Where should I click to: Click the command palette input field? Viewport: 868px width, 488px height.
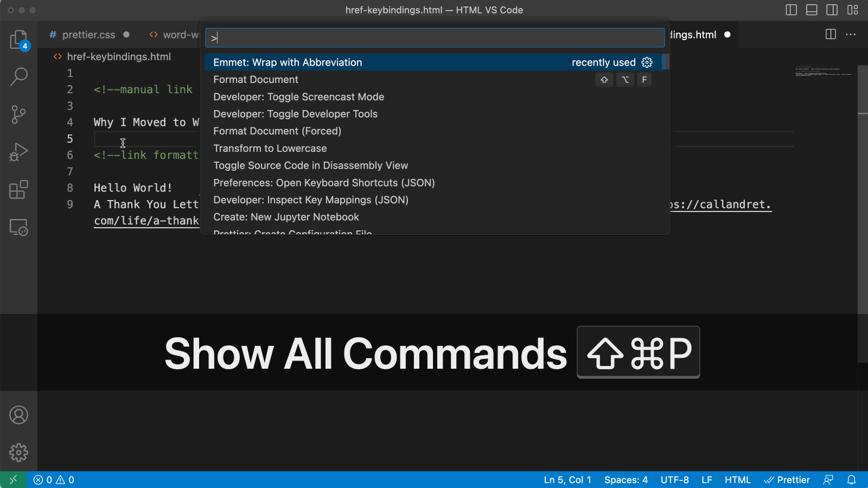tap(434, 38)
